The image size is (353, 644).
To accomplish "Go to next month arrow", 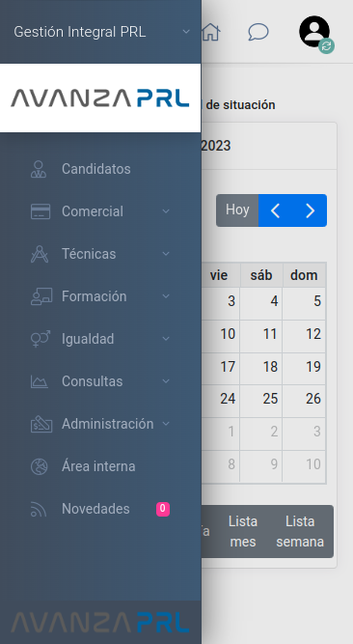I will (x=310, y=210).
